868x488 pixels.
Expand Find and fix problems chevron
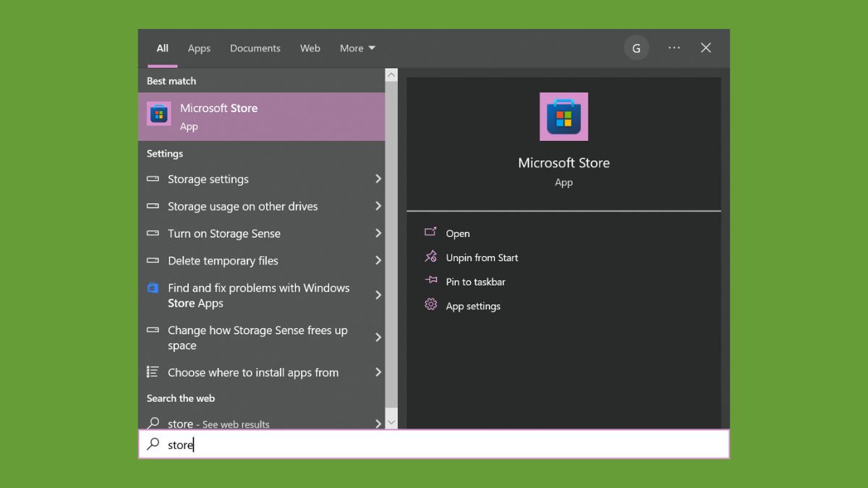pos(378,295)
